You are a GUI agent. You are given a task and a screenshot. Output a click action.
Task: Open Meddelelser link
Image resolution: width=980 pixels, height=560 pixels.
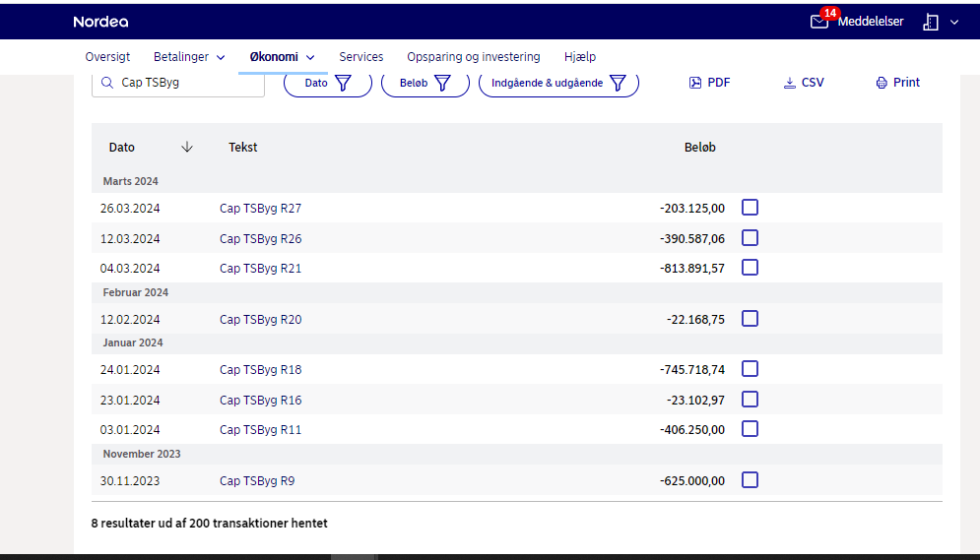click(871, 22)
